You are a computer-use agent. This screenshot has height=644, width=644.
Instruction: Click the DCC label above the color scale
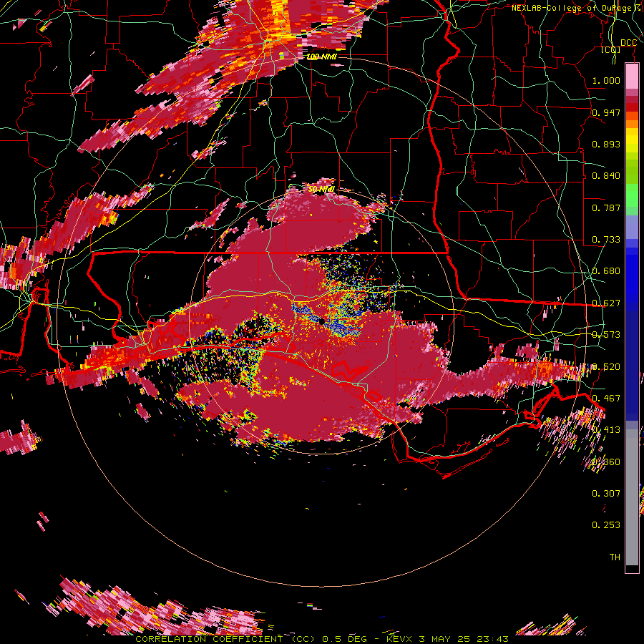point(628,43)
